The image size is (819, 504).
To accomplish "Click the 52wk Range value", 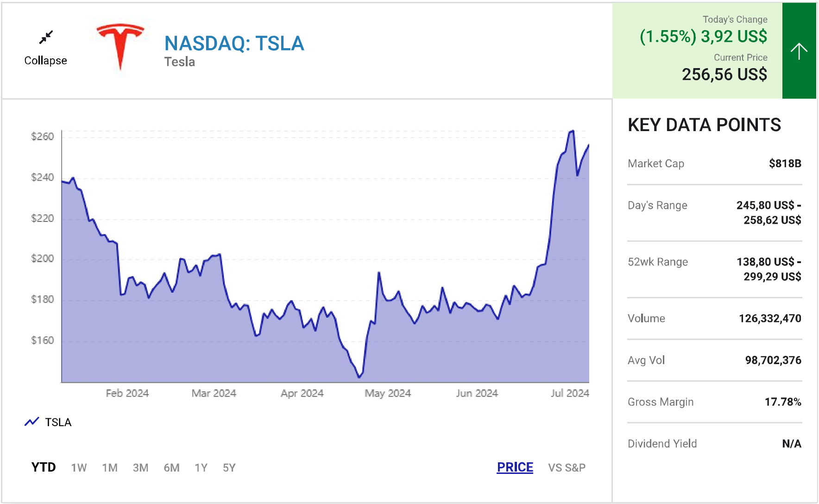I will point(769,269).
